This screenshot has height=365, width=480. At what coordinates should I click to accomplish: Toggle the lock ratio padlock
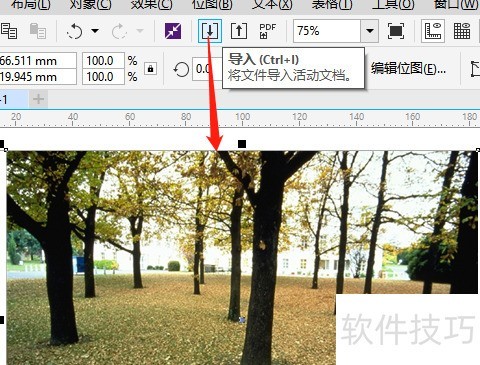click(x=151, y=69)
